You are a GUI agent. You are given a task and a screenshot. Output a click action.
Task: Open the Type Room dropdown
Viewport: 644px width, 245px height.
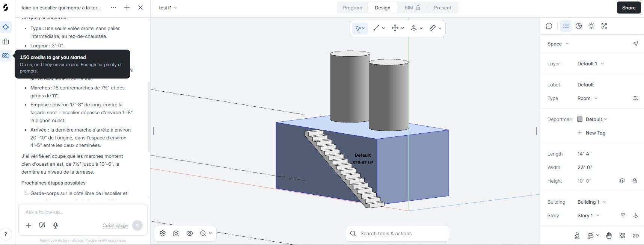click(x=588, y=98)
